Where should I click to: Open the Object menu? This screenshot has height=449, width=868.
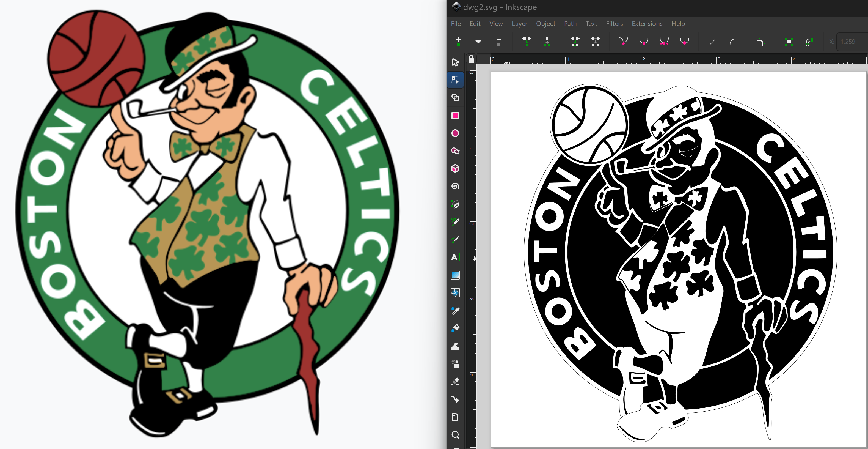[545, 24]
